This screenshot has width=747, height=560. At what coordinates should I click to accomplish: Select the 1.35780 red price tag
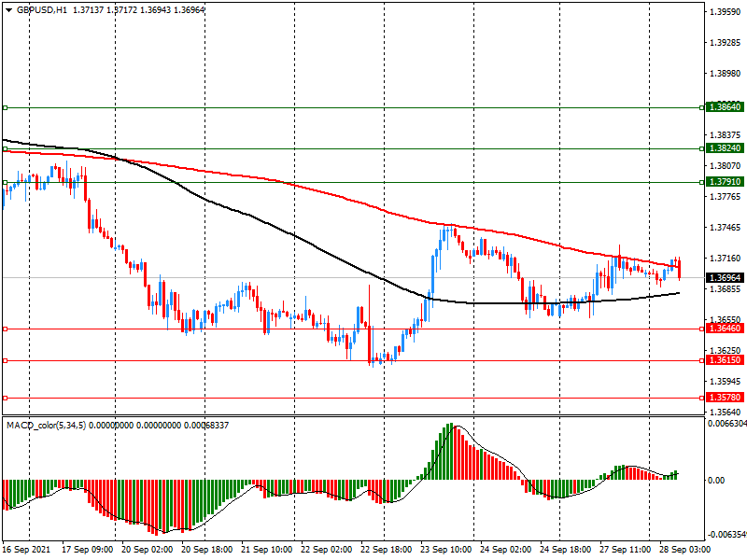pyautogui.click(x=725, y=398)
